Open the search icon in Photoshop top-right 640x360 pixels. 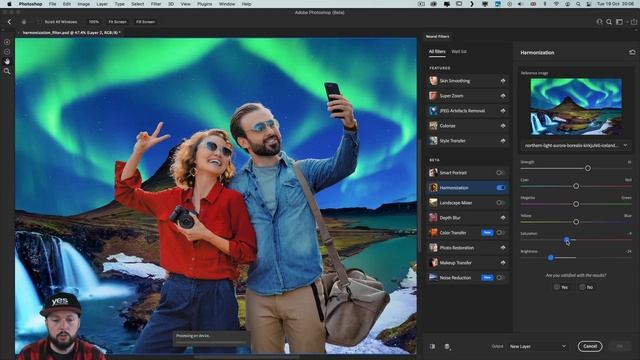(x=609, y=22)
